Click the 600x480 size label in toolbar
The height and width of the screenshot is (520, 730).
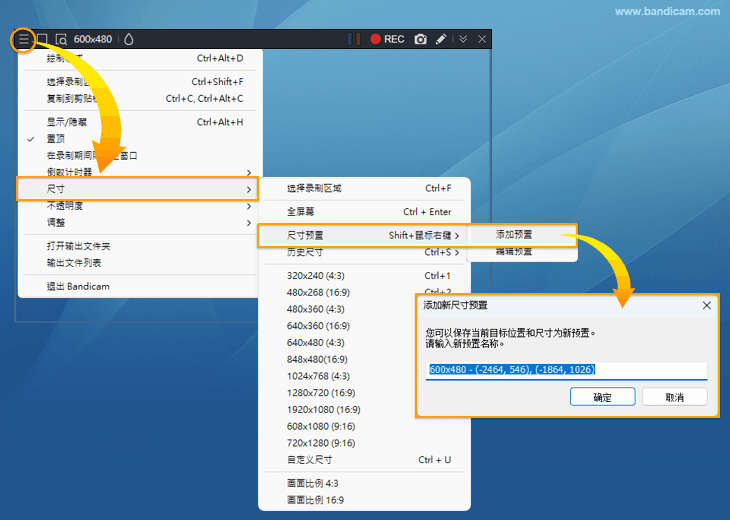point(93,39)
